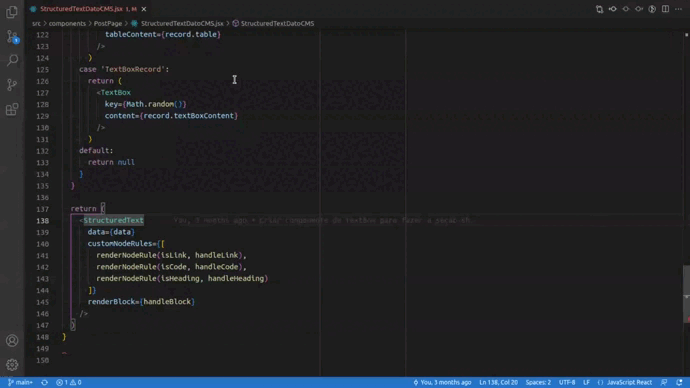Change indentation via 'Spaces: 2'

[x=538, y=382]
